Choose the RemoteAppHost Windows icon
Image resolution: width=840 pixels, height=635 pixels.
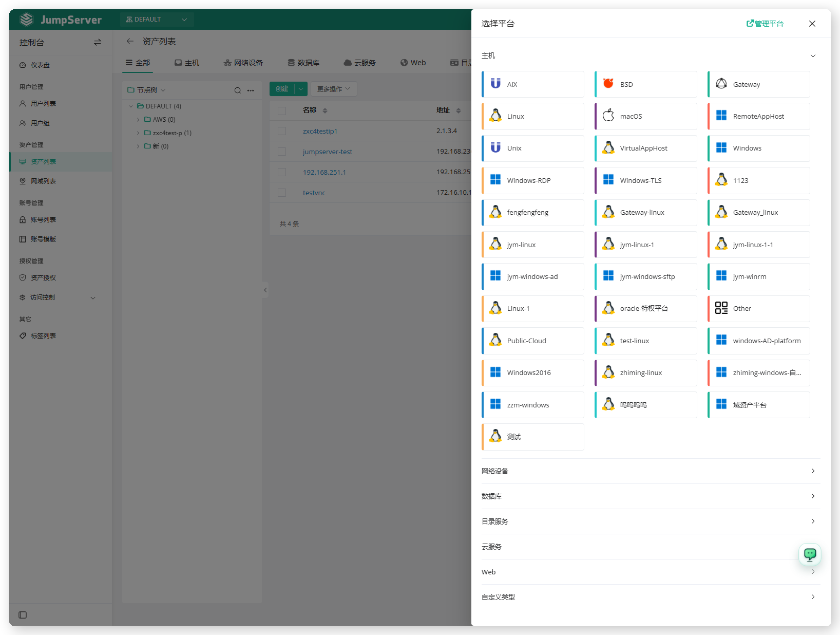point(721,116)
